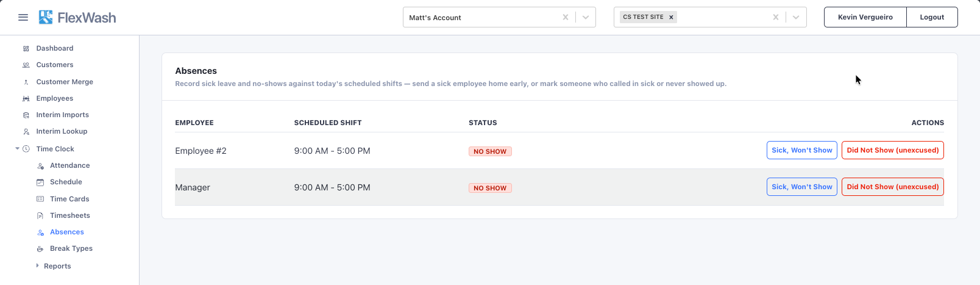The width and height of the screenshot is (980, 285).
Task: Clear the Matt's Account selection
Action: pyautogui.click(x=566, y=17)
